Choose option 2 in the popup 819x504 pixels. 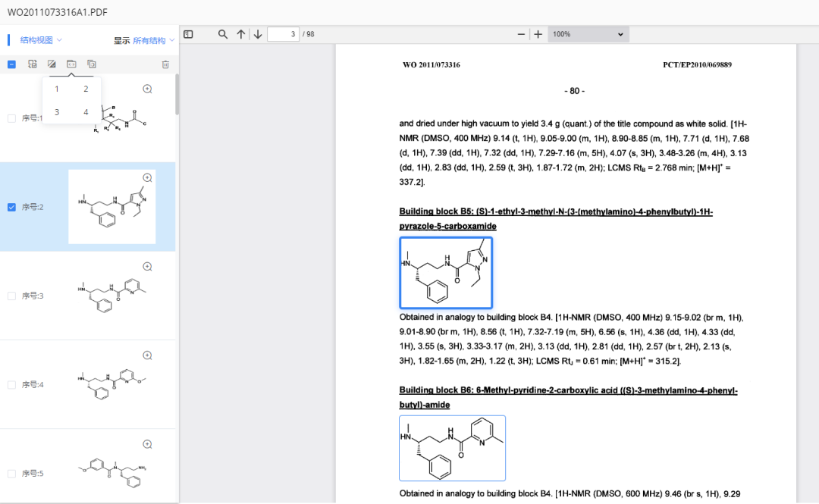coord(86,89)
